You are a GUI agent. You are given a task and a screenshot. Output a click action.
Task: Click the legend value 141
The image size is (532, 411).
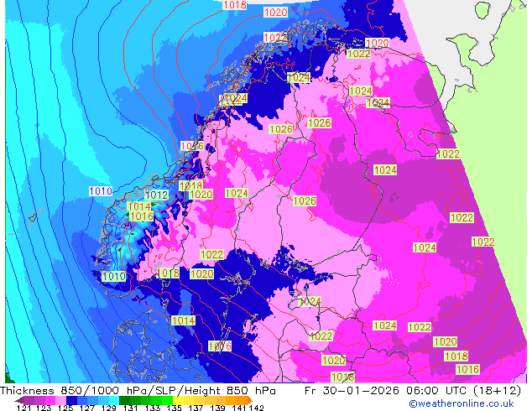point(239,408)
